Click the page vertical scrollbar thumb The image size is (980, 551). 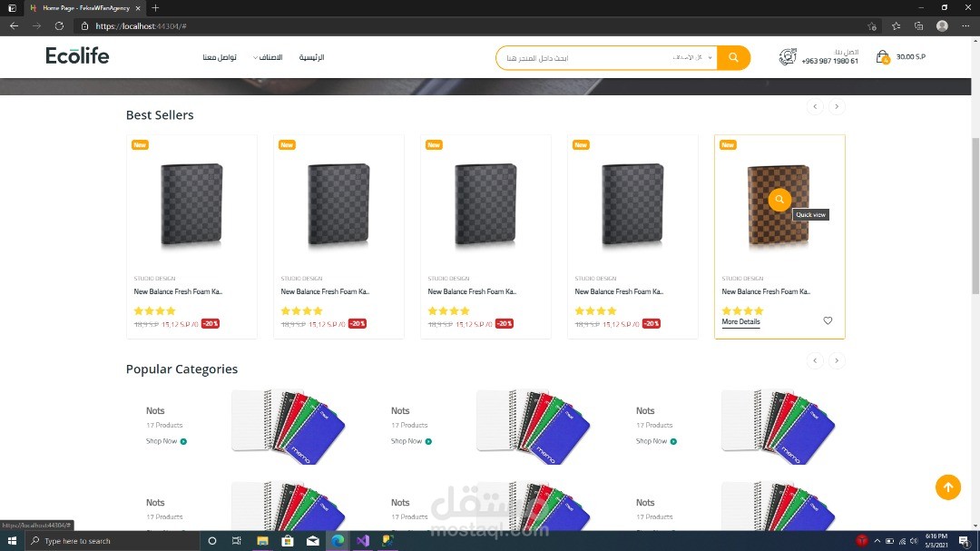click(975, 216)
